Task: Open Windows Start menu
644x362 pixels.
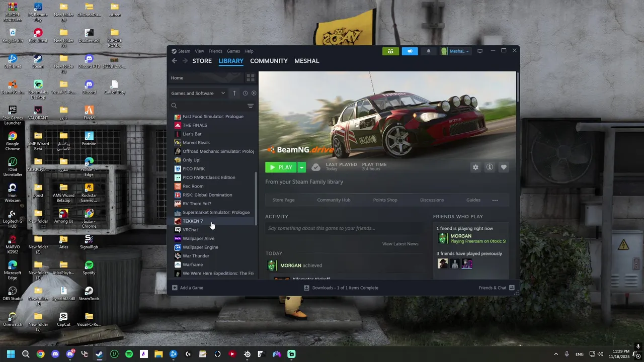Action: click(11, 354)
